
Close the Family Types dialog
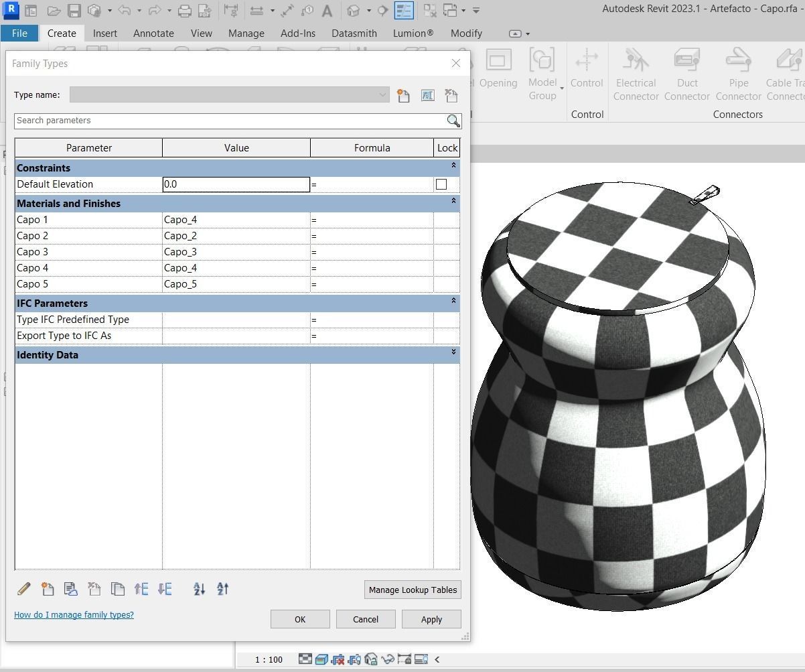(456, 63)
